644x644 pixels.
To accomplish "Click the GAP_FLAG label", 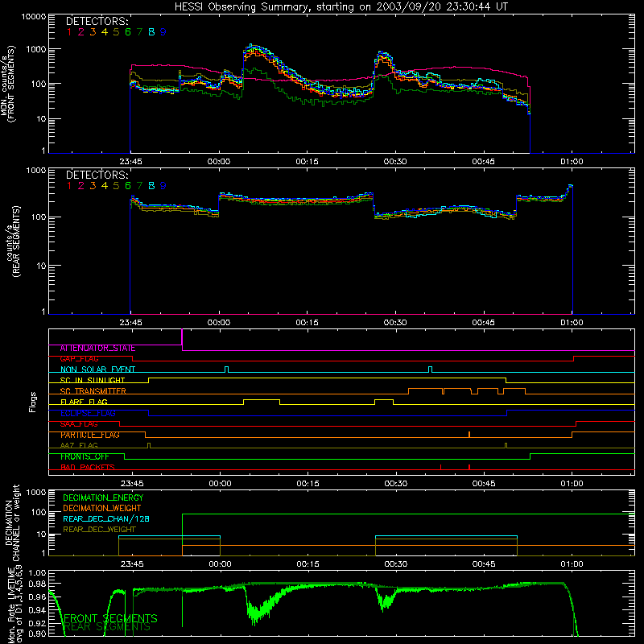I will tap(79, 359).
